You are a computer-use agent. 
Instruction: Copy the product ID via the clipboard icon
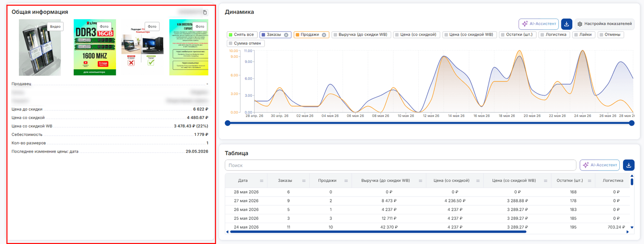pyautogui.click(x=205, y=13)
